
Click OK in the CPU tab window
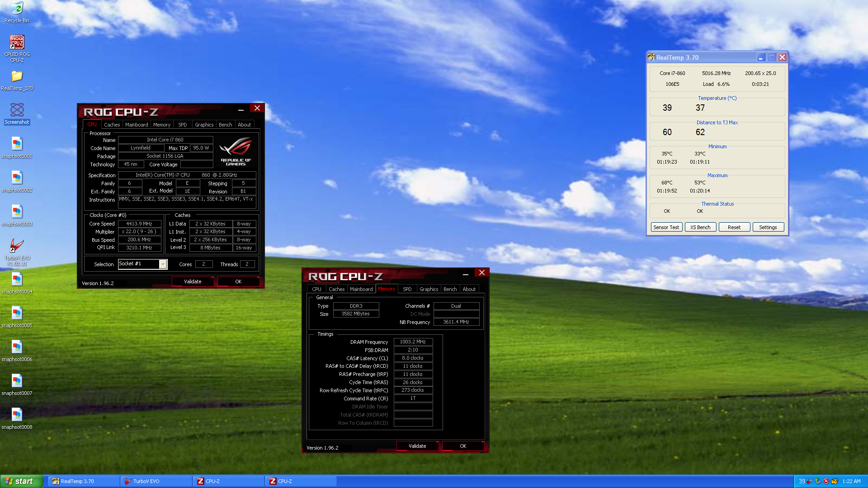[238, 282]
